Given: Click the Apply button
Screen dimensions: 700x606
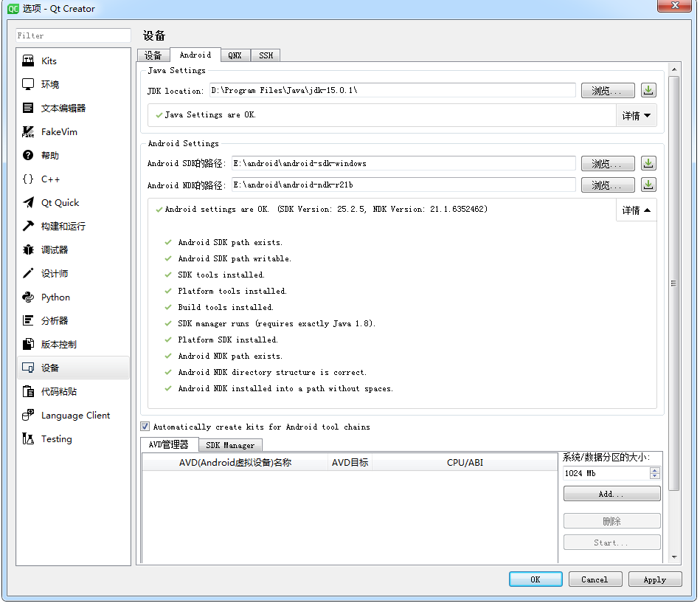Looking at the screenshot, I should pos(655,579).
